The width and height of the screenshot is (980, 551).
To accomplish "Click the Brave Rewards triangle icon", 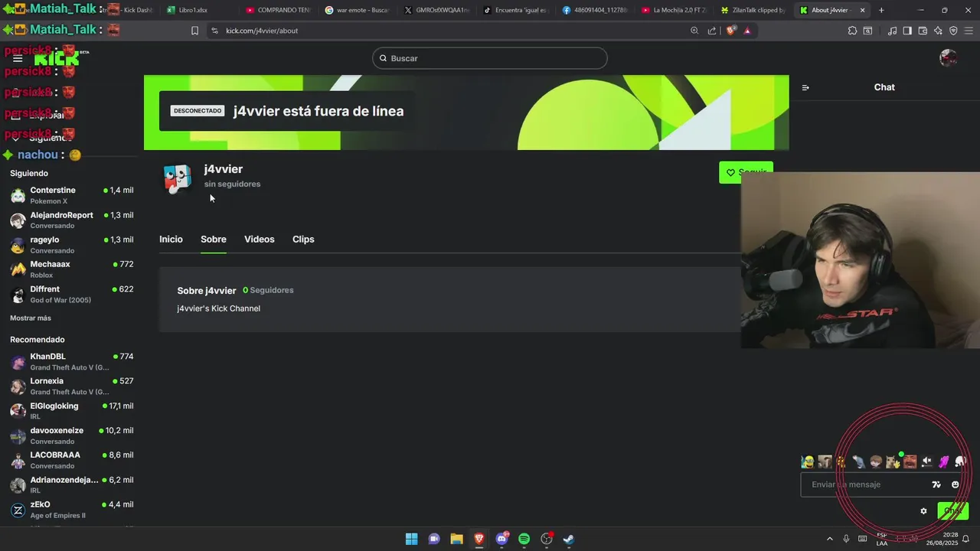I will (747, 31).
